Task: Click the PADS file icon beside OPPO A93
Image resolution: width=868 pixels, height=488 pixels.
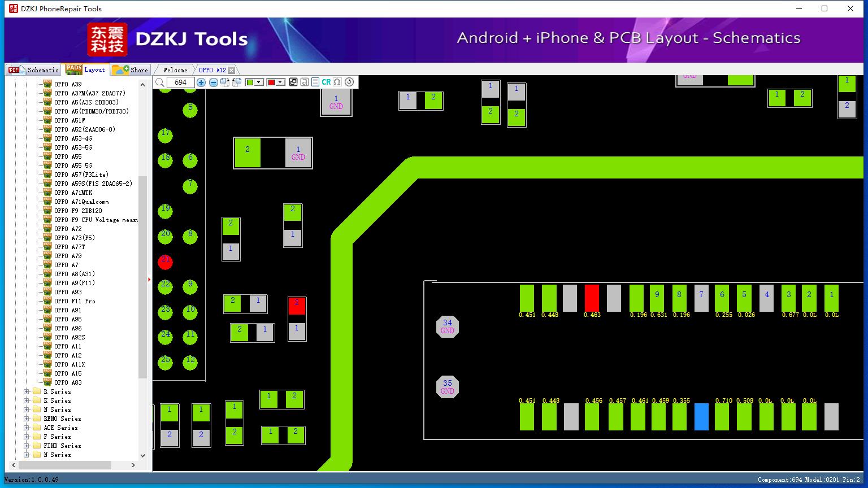Action: 47,292
